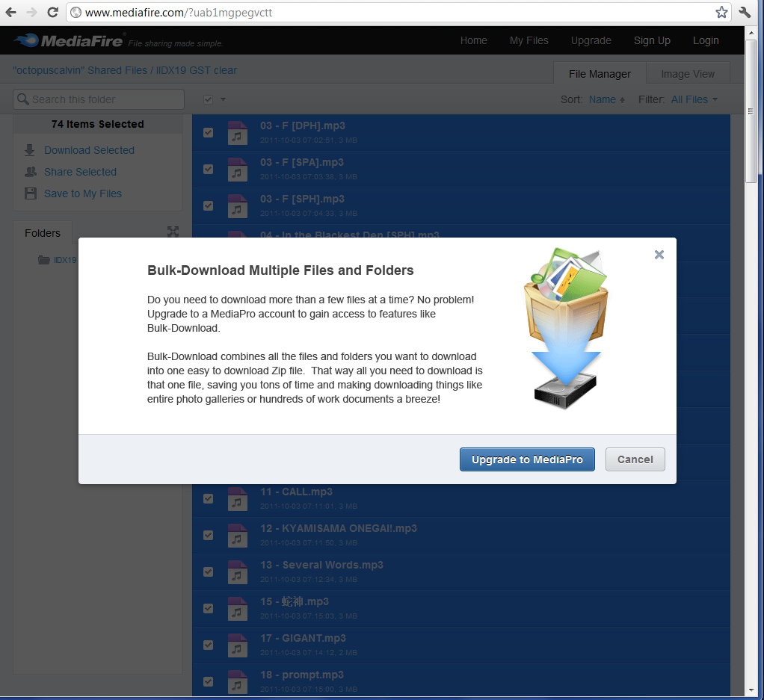Open the Sort by Name dropdown
This screenshot has width=764, height=700.
606,99
